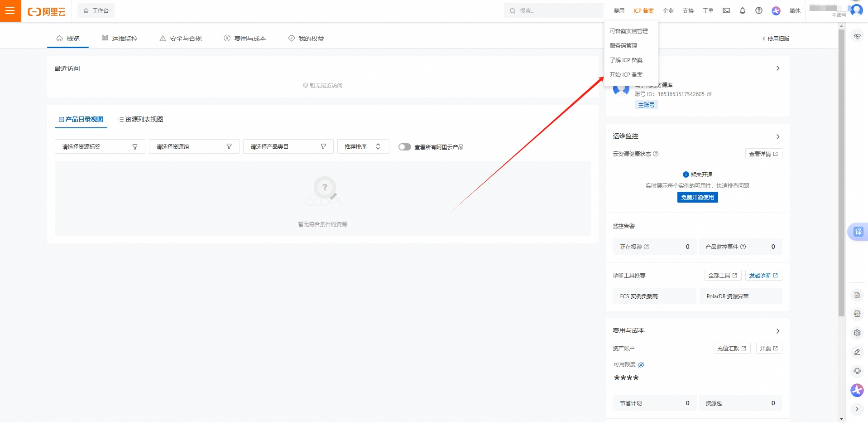
Task: Click the AI assistant star icon in top bar
Action: pyautogui.click(x=776, y=10)
